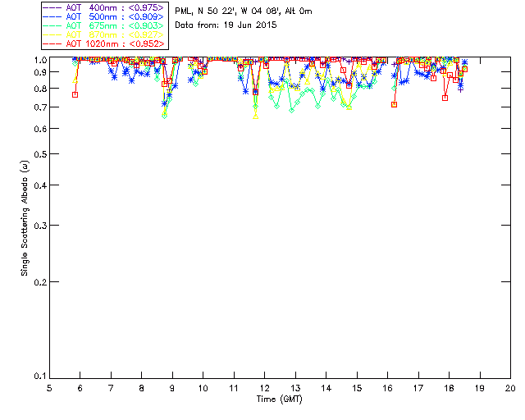This screenshot has width=525, height=420.
Task: Click the Single Scattering Albedo axis label
Action: tap(25, 218)
